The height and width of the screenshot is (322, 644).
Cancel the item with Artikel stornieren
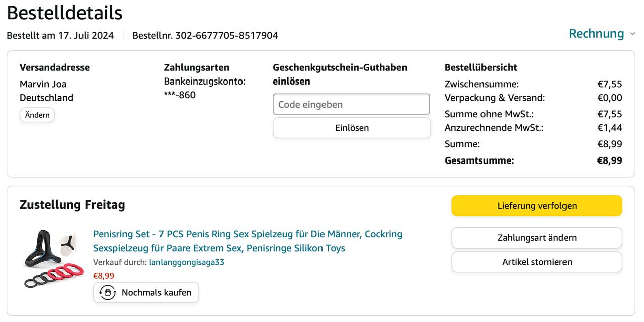click(x=536, y=262)
